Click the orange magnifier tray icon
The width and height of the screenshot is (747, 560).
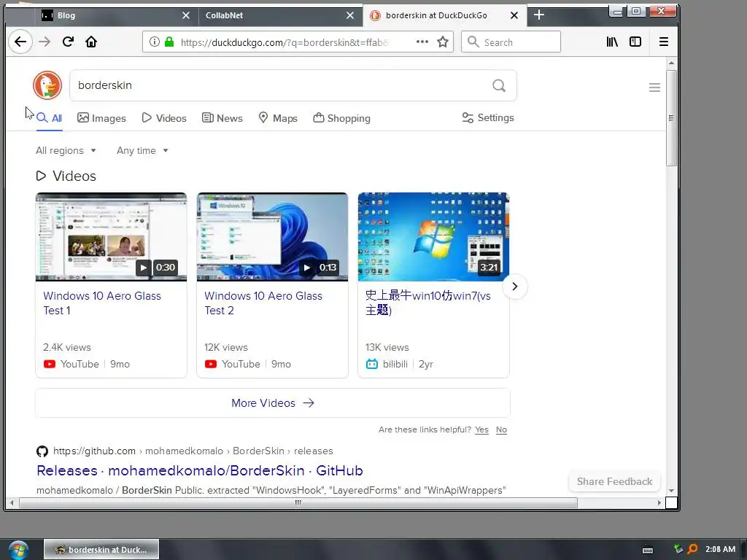click(693, 549)
